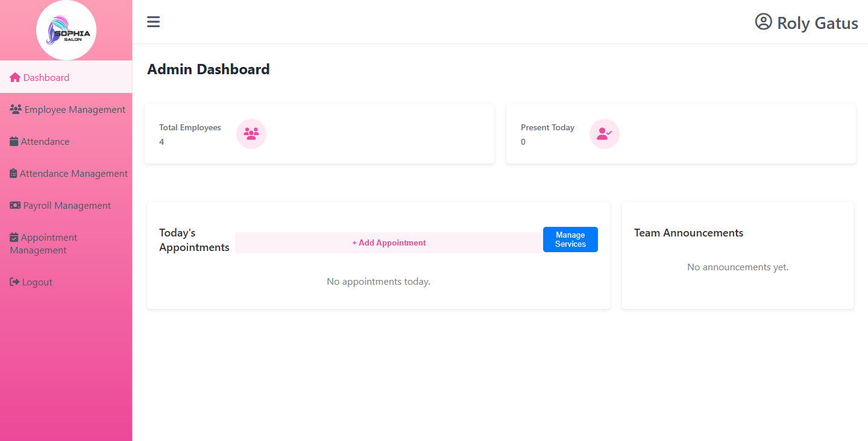
Task: Open the Roly Gatus user menu
Action: click(x=807, y=22)
